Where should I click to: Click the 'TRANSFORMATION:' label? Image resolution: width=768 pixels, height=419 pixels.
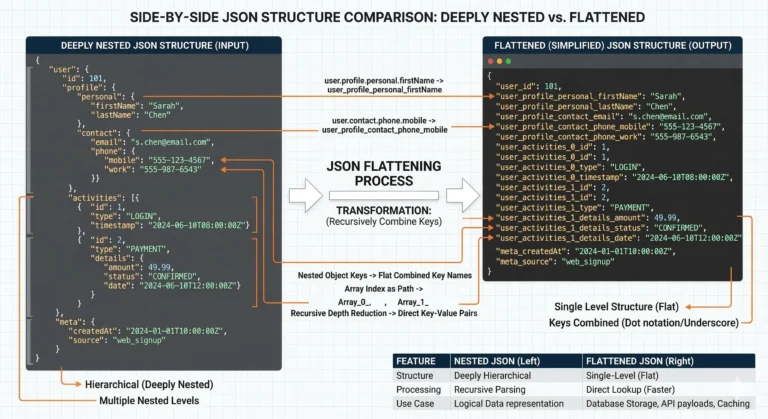point(384,211)
